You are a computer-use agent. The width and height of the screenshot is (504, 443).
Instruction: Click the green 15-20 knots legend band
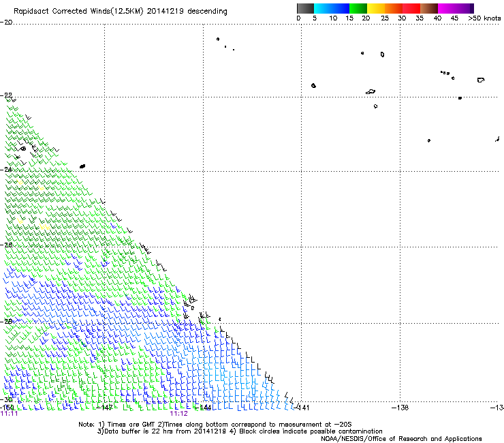(x=358, y=8)
